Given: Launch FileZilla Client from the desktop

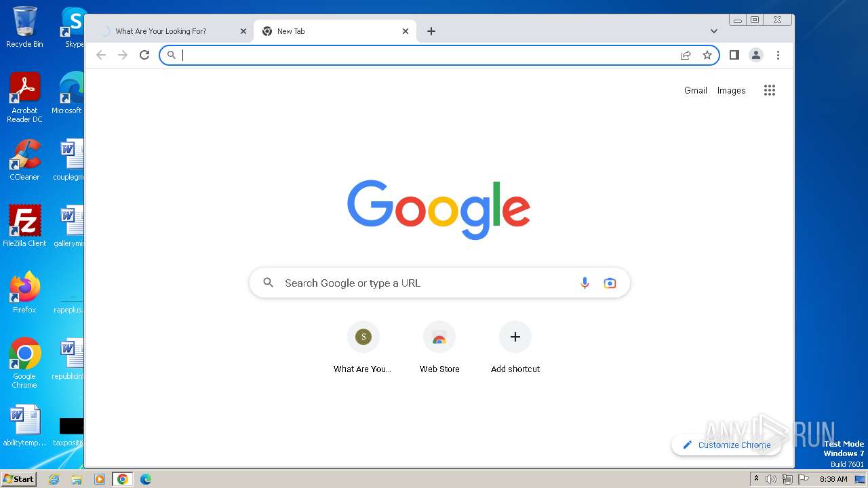Looking at the screenshot, I should (x=24, y=226).
